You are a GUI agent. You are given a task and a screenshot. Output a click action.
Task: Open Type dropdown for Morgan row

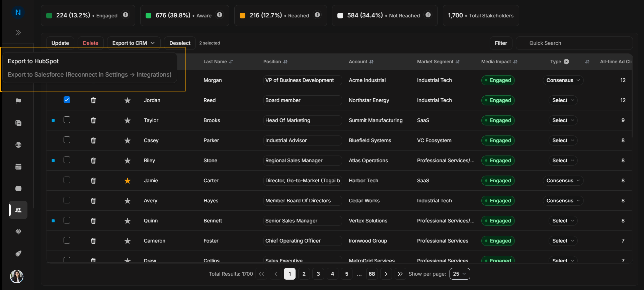[563, 80]
